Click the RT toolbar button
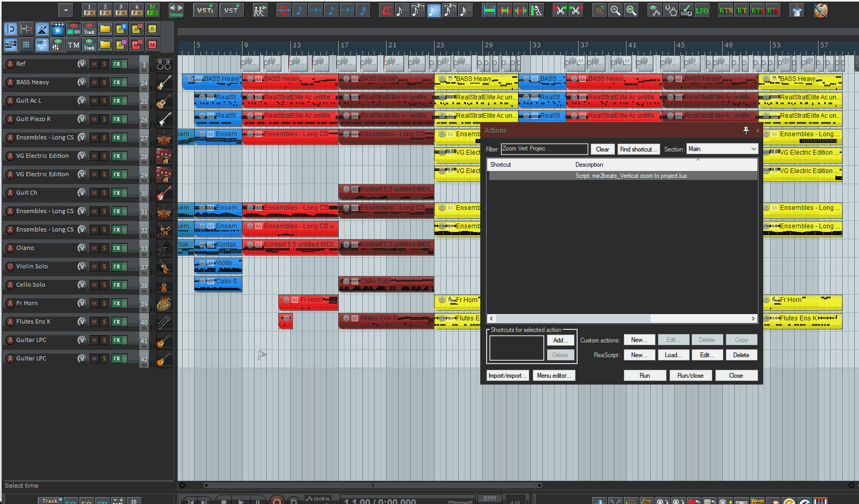 click(x=742, y=11)
